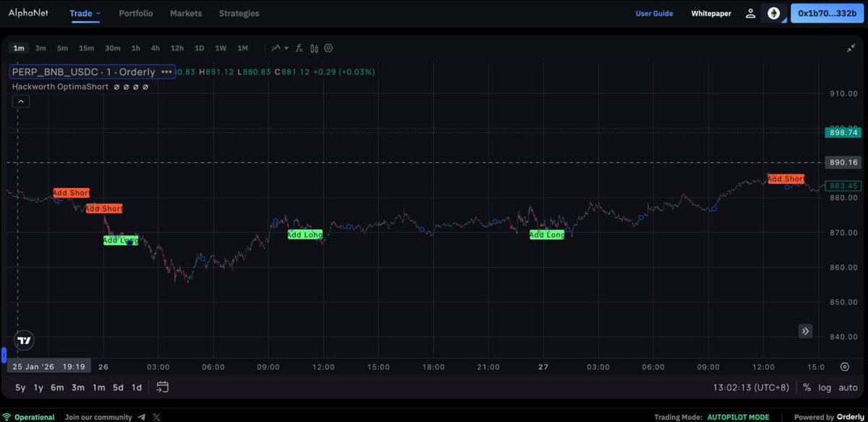The width and height of the screenshot is (868, 422).
Task: Open the Telegram community icon
Action: pos(140,417)
